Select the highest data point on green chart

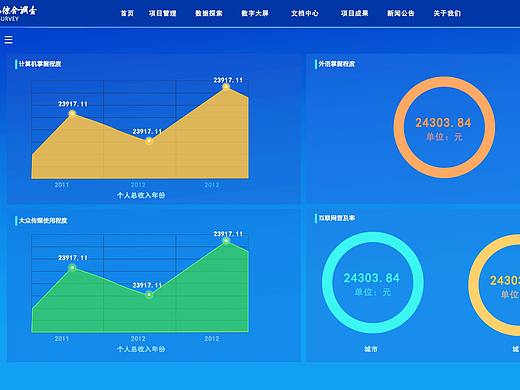pyautogui.click(x=226, y=241)
